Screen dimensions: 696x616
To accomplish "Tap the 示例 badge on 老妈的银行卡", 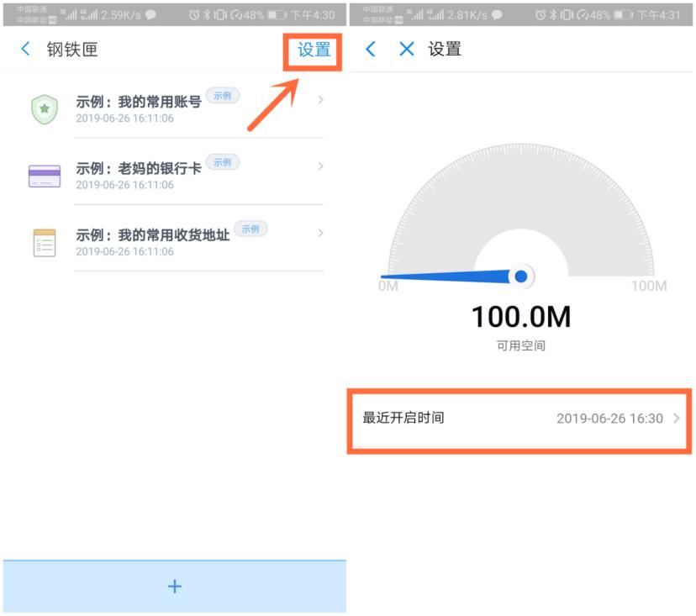I will [x=222, y=161].
